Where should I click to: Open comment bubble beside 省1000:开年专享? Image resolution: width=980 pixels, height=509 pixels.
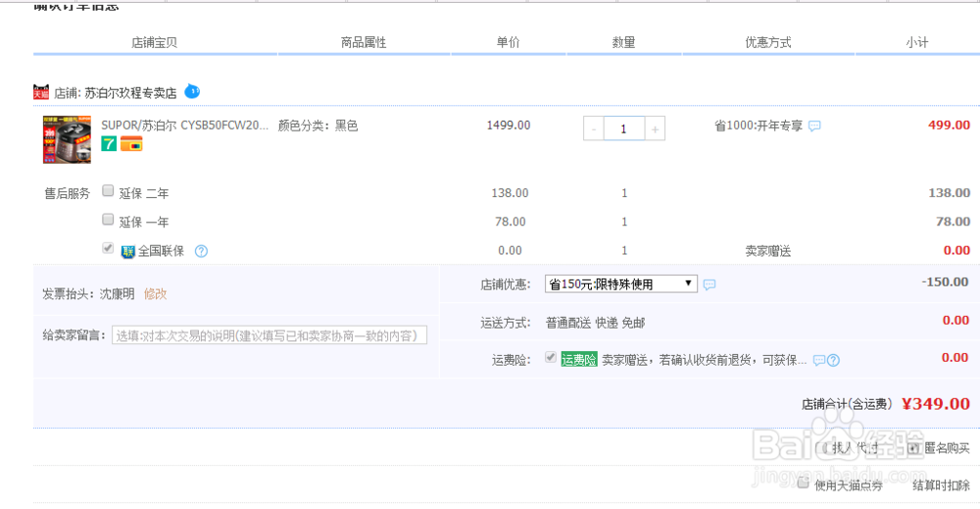(x=814, y=126)
